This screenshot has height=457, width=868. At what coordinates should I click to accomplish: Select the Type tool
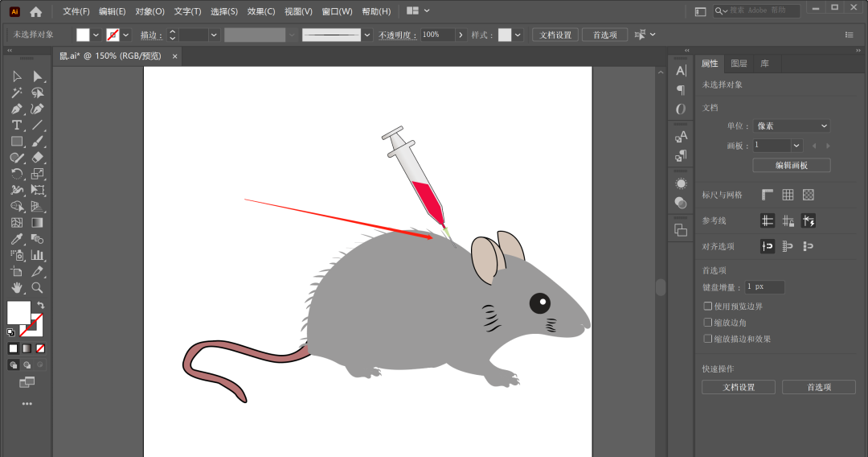pyautogui.click(x=17, y=126)
